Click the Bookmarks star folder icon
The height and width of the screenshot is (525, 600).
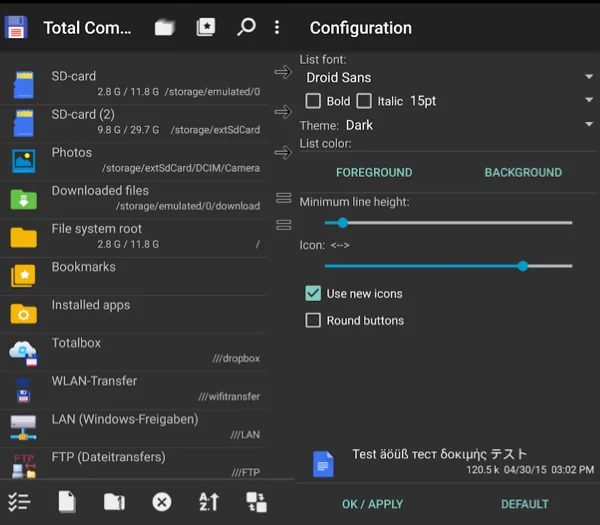click(23, 276)
